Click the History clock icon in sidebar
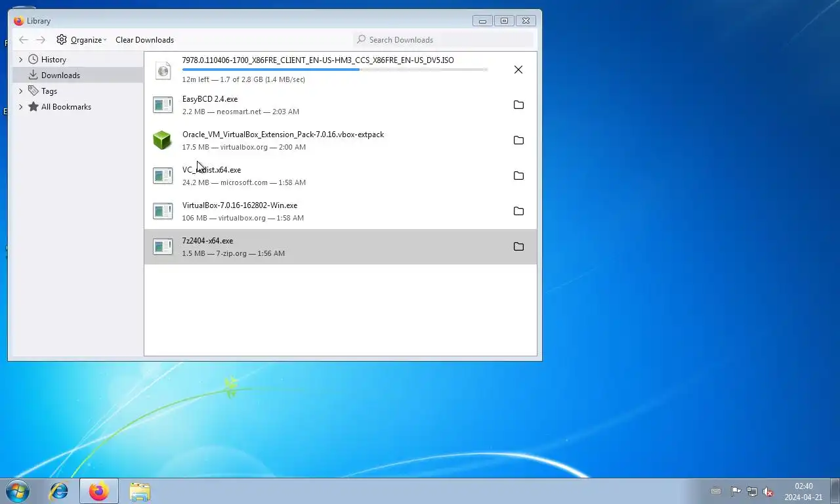This screenshot has width=840, height=504. [x=33, y=60]
